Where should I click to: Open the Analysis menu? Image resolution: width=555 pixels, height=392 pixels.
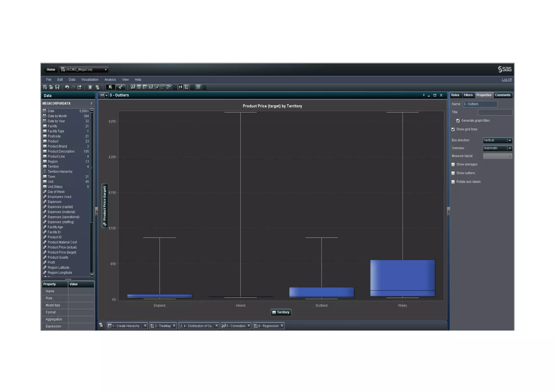[x=110, y=80]
